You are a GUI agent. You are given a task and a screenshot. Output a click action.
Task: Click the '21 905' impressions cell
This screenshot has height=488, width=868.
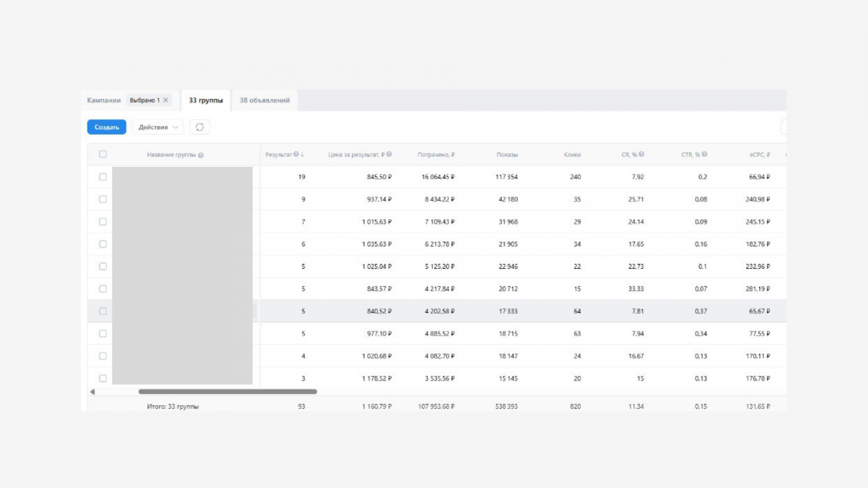(508, 244)
